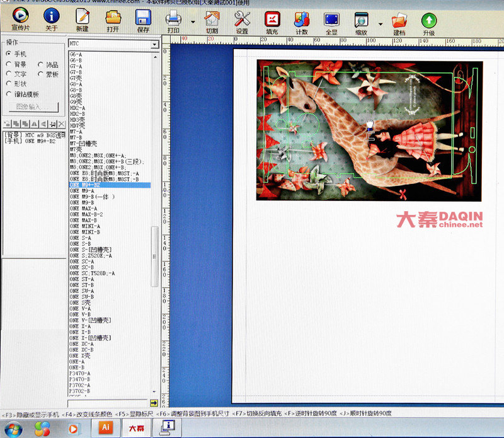Viewport: 504px width, 438px height.
Task: Select model ONE XC-A
Action: point(82,343)
